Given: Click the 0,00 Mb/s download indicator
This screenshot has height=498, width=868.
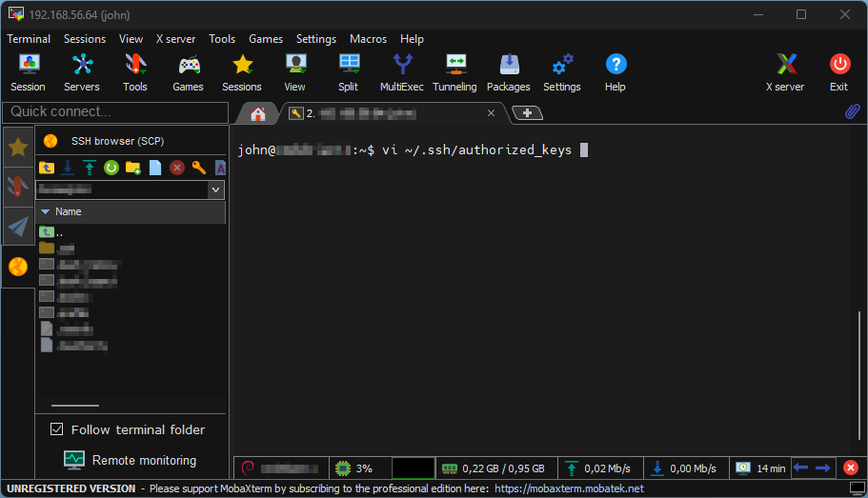Looking at the screenshot, I should tap(684, 468).
